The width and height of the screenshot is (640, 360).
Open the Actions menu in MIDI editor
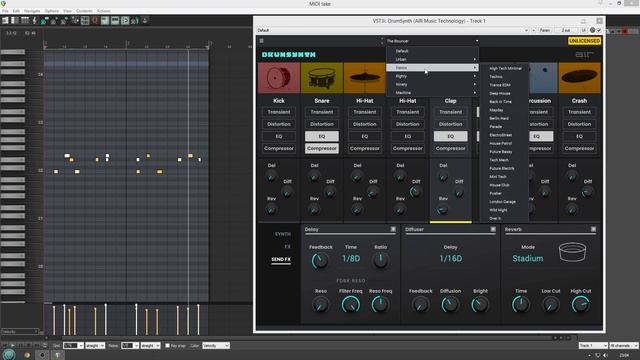103,11
